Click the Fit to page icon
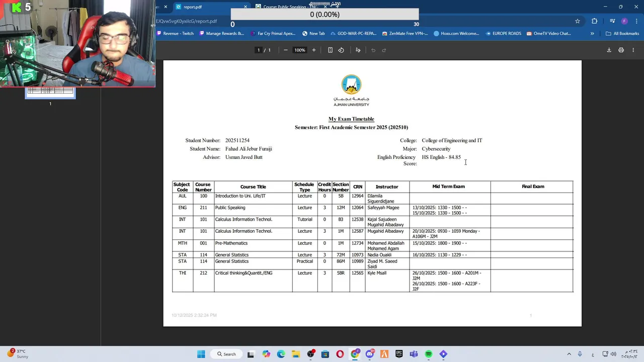The width and height of the screenshot is (644, 362). (x=330, y=50)
